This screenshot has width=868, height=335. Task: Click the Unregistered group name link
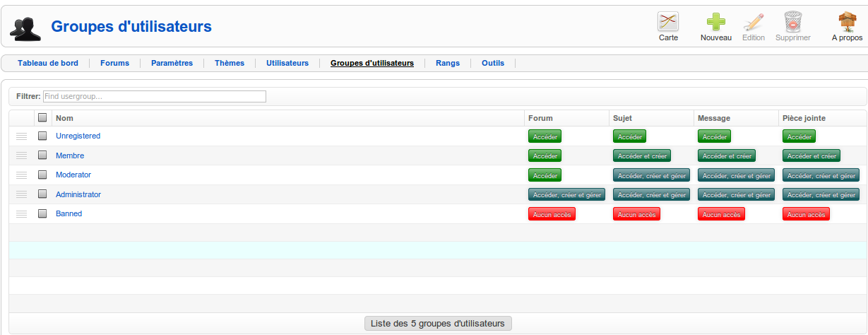[x=78, y=136]
